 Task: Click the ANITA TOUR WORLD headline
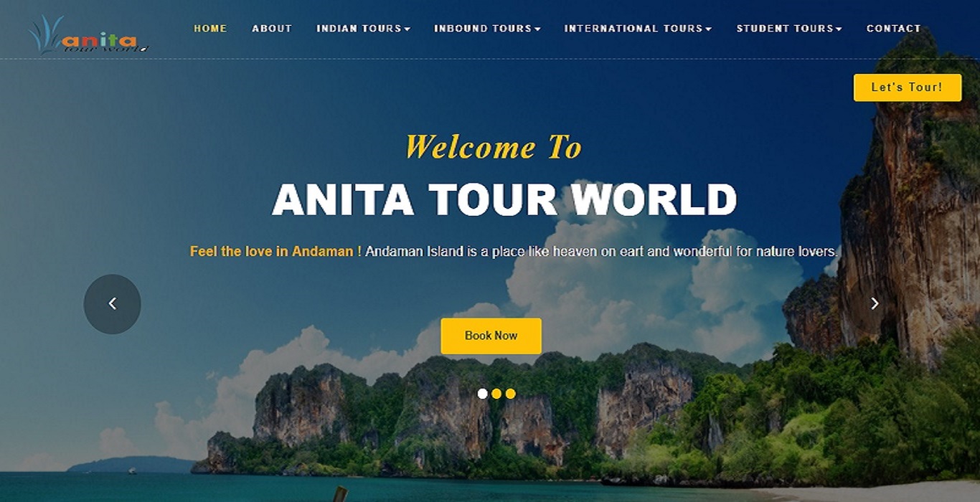[504, 199]
